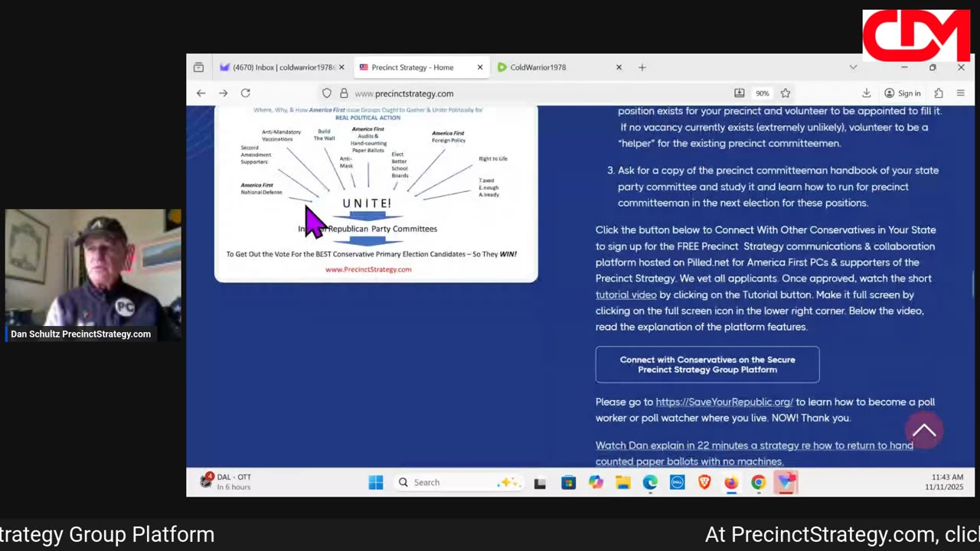Close the Precinct Strategy - Home tab
The image size is (980, 551).
click(x=480, y=67)
